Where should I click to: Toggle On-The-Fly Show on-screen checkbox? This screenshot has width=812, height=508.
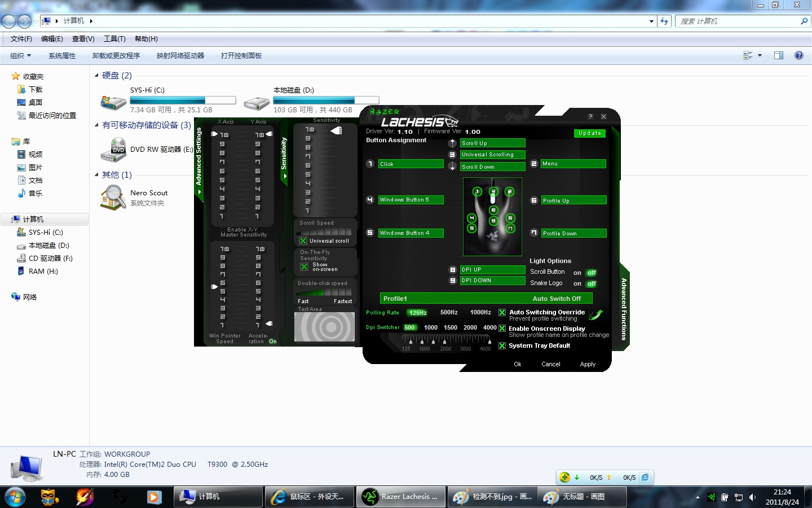point(304,266)
